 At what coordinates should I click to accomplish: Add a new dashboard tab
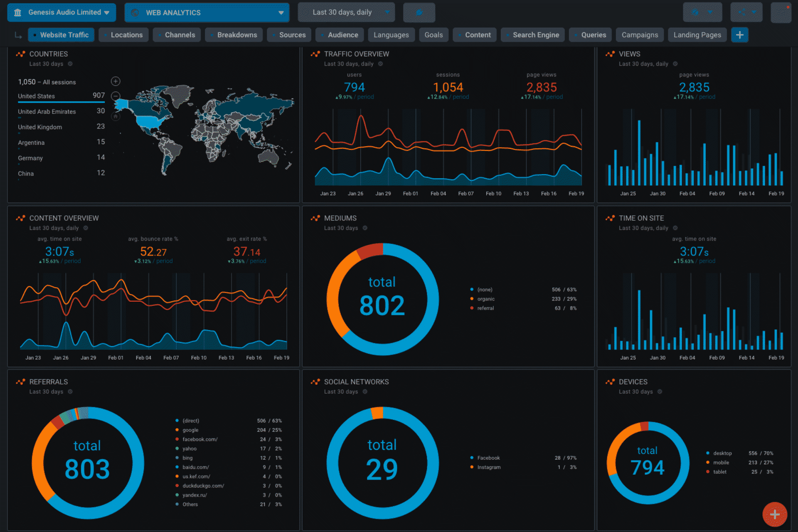coord(739,35)
